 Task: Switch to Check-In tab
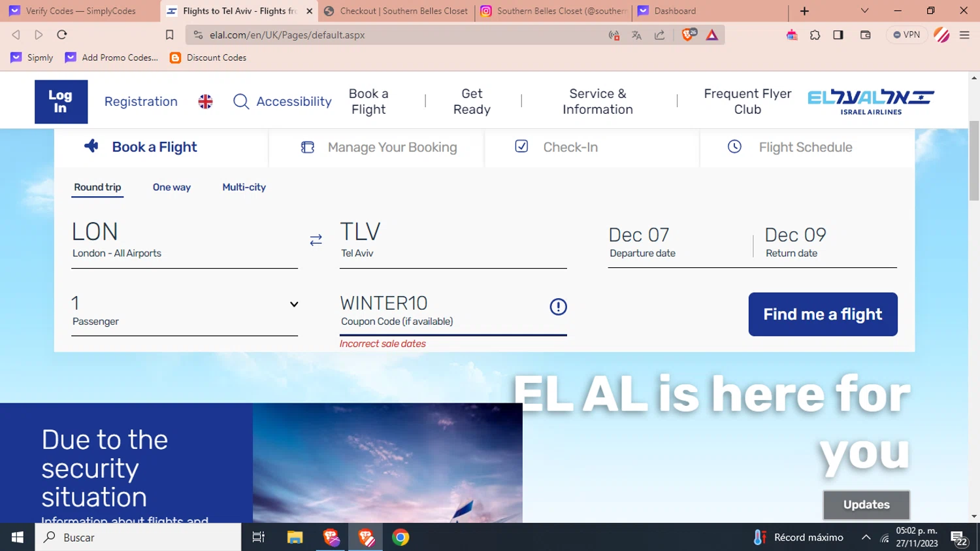[592, 148]
